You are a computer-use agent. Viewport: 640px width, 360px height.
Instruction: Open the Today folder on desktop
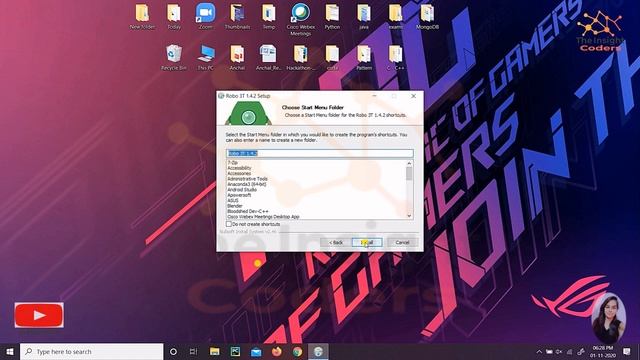(x=174, y=16)
